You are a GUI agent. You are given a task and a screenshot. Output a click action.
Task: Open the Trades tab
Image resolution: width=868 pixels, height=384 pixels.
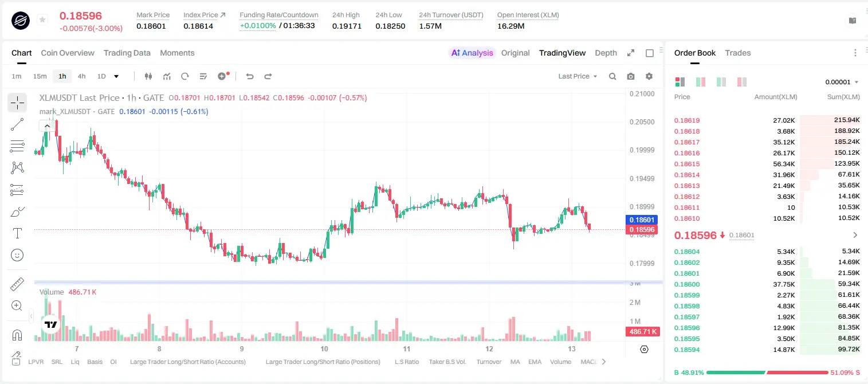[x=738, y=53]
